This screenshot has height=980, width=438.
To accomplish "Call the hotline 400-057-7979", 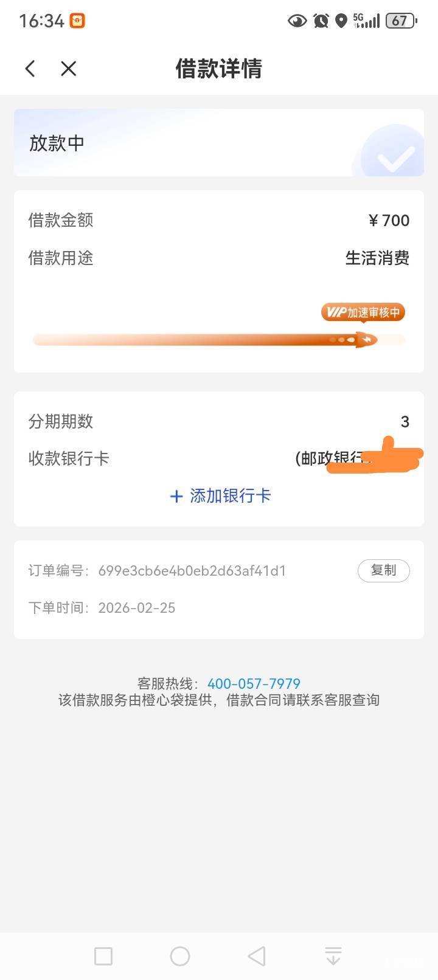I will pos(254,683).
